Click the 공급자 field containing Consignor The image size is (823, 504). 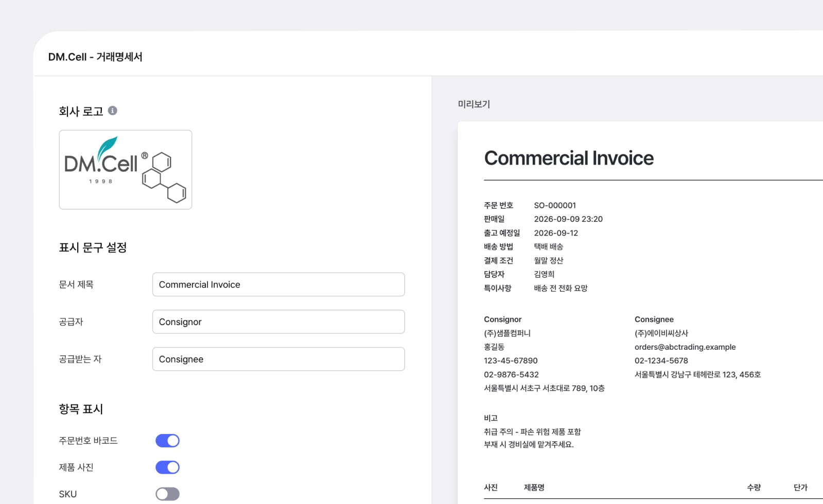[x=278, y=322]
